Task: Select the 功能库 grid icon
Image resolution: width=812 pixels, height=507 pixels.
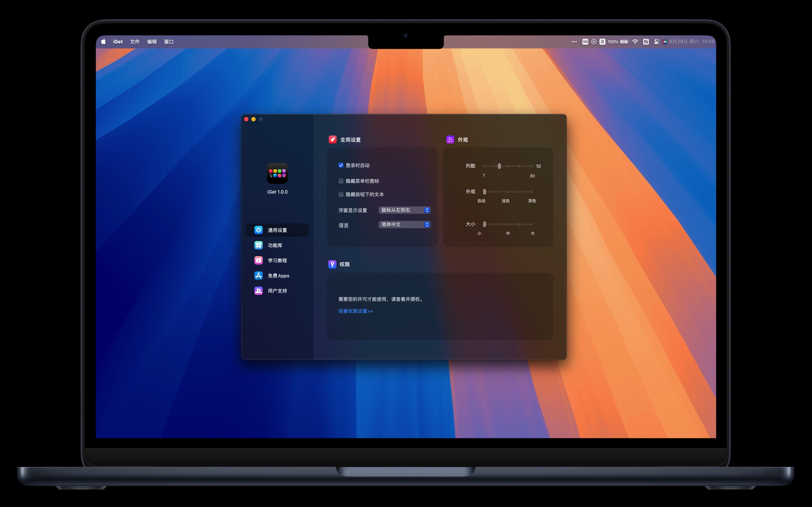Action: point(258,245)
